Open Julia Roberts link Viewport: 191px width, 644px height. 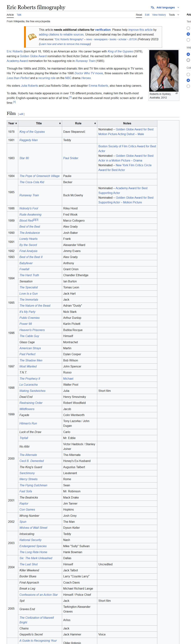(x=29, y=86)
